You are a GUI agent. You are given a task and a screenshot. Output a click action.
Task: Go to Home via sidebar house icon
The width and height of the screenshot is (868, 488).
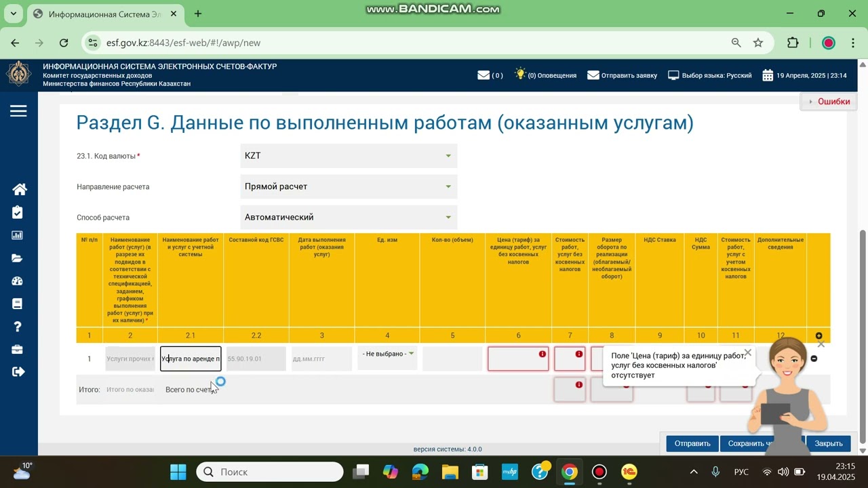pyautogui.click(x=19, y=190)
